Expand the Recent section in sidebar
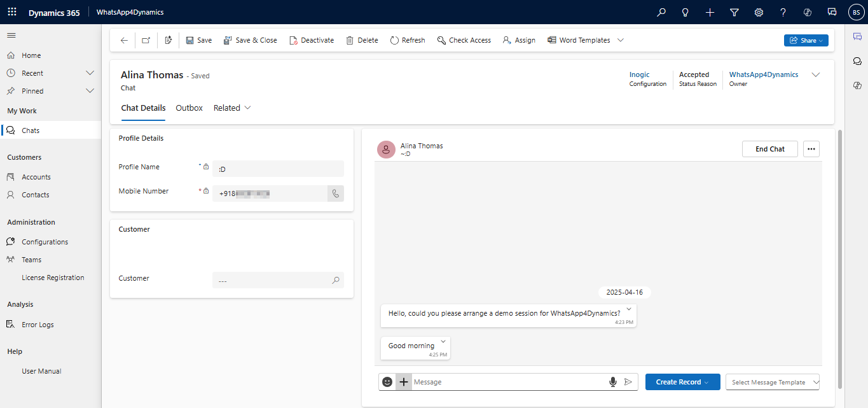Screen dimensions: 868x408 point(90,73)
